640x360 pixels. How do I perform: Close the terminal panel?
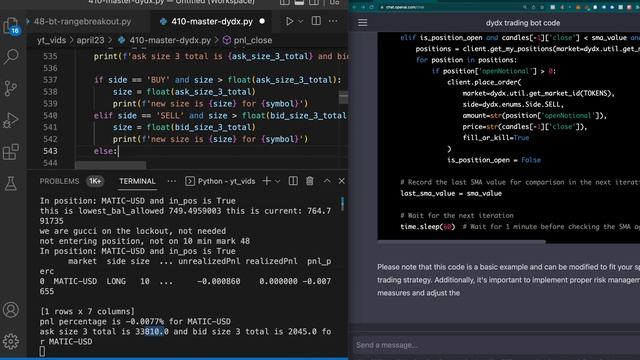click(342, 181)
